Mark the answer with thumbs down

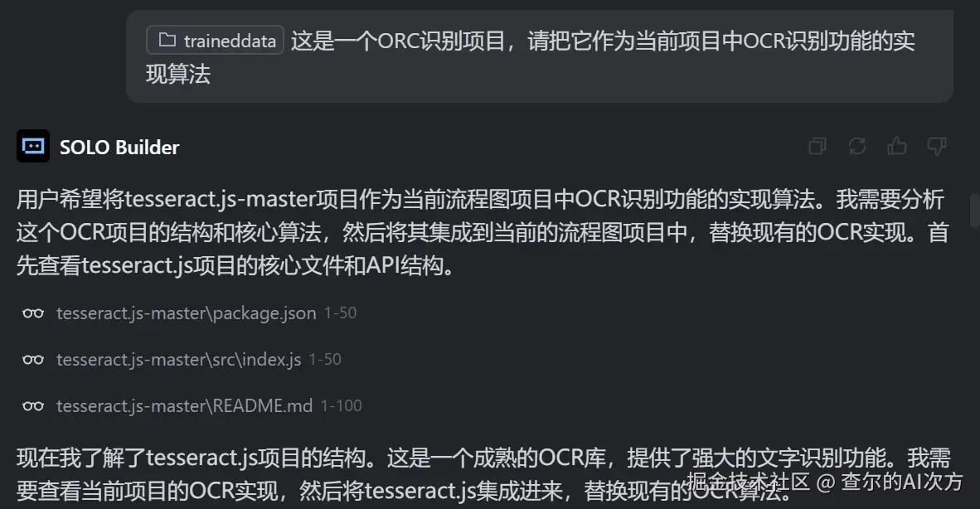pyautogui.click(x=936, y=146)
